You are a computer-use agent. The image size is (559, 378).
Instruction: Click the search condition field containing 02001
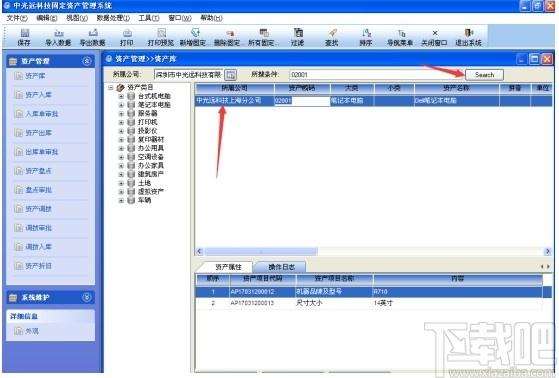(377, 75)
